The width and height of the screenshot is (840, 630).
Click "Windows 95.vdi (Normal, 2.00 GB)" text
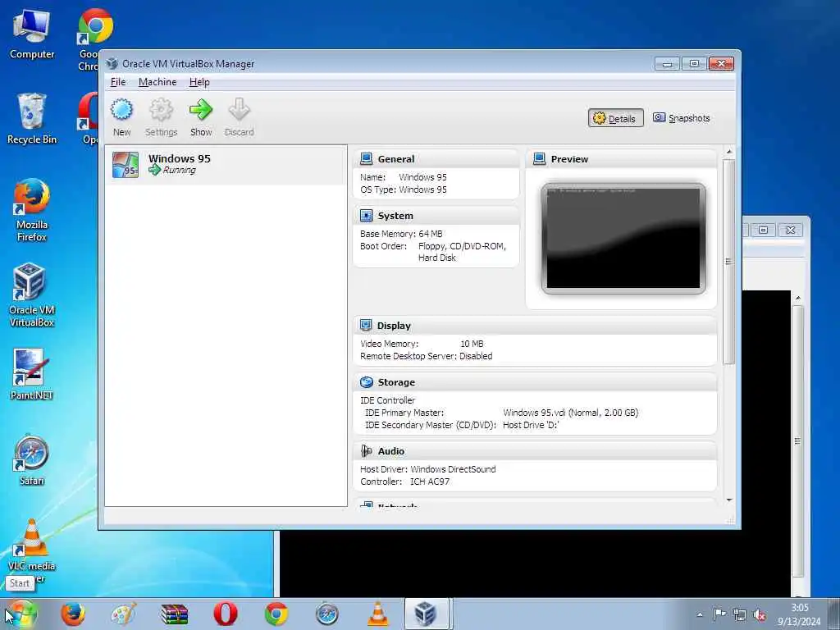[x=571, y=413]
